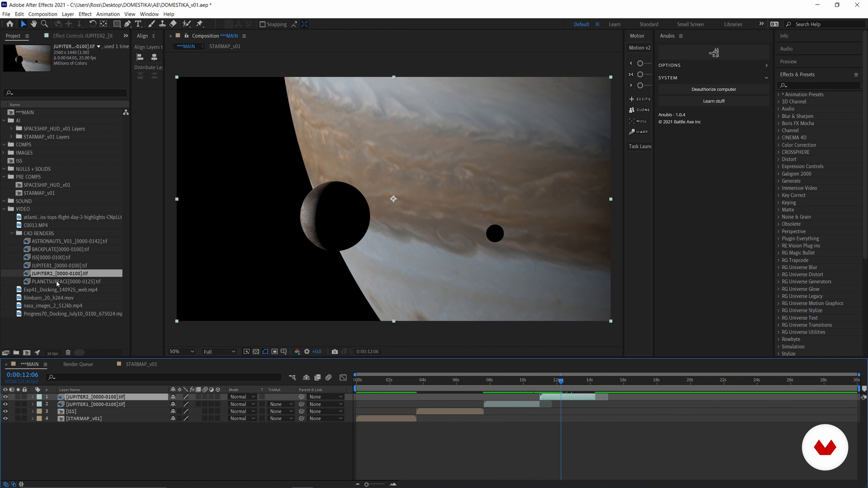Screen dimensions: 868x488
Task: Toggle frame blending enable in timeline
Action: [x=317, y=377]
